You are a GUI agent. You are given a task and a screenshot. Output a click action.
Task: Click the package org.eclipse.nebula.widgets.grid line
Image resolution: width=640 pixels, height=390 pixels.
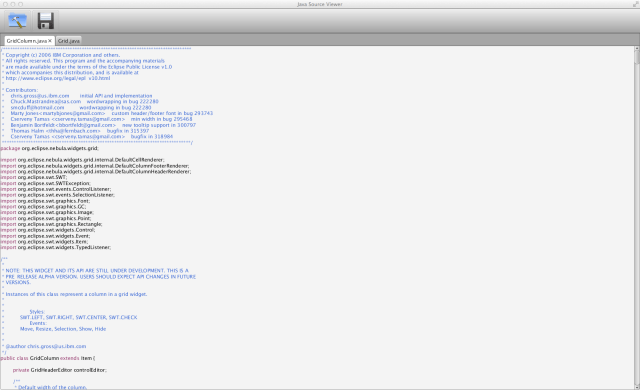pyautogui.click(x=49, y=148)
